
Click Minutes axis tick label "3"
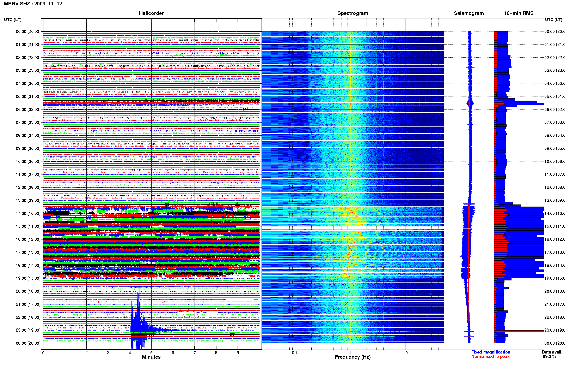tap(108, 353)
